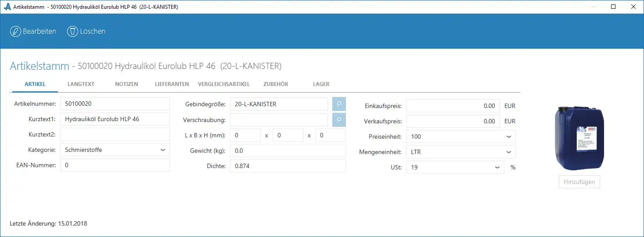
Task: Click the Letzte Änderung date text
Action: click(48, 223)
